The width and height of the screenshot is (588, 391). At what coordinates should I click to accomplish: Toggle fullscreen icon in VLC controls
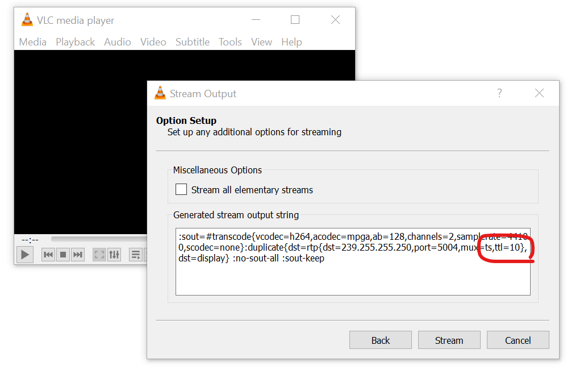click(99, 255)
